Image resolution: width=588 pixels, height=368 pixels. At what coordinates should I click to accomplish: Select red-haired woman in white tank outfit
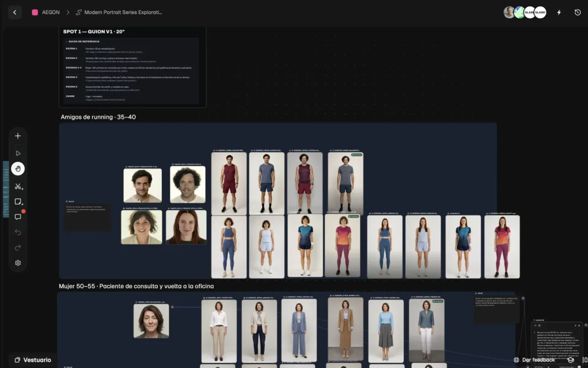pos(423,246)
